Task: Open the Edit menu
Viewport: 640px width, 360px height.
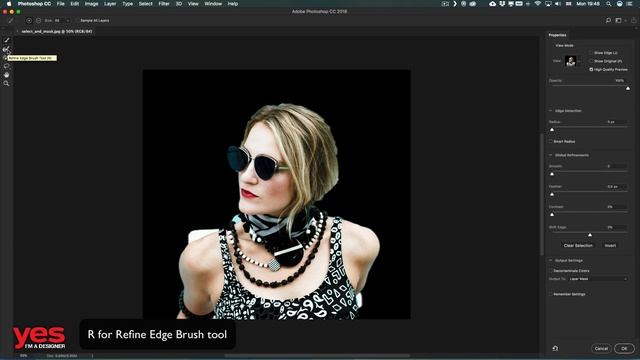Action: tap(75, 4)
